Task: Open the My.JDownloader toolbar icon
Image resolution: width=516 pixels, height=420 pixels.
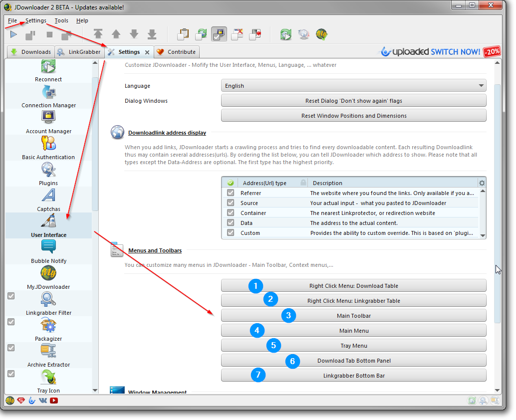Action: [x=321, y=34]
